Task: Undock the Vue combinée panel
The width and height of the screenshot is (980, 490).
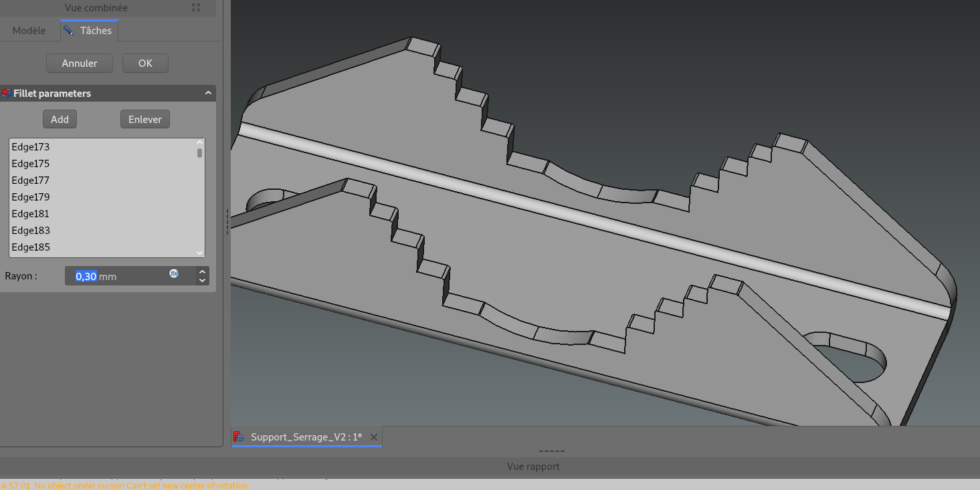Action: coord(196,7)
